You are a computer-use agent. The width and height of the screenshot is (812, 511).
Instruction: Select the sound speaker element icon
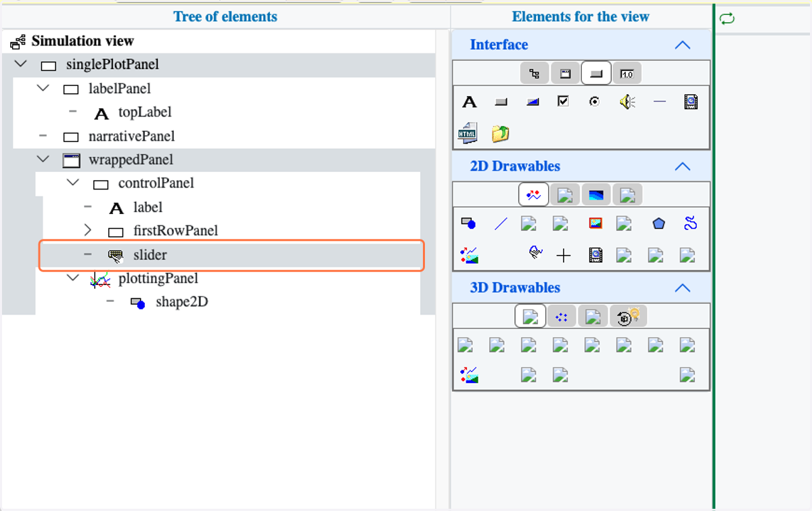(x=627, y=102)
